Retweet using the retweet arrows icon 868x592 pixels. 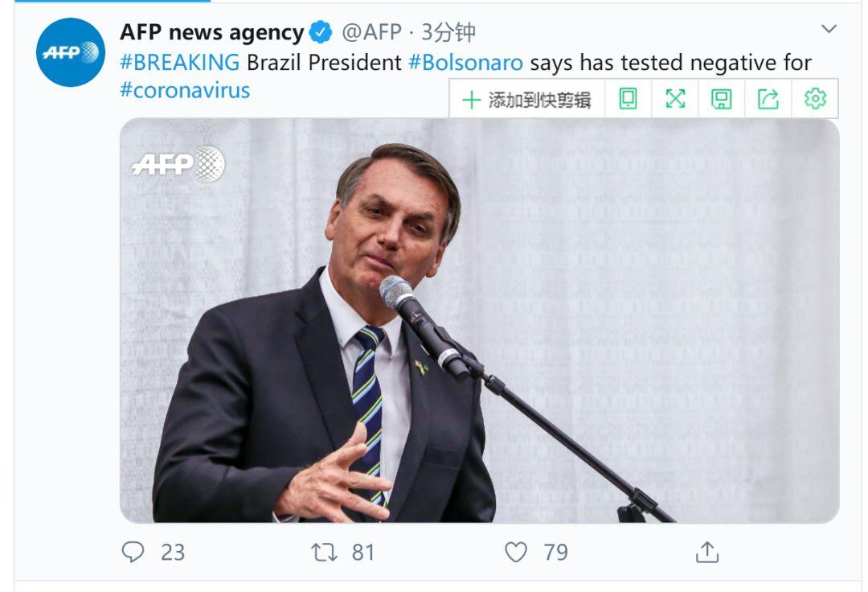coord(324,552)
